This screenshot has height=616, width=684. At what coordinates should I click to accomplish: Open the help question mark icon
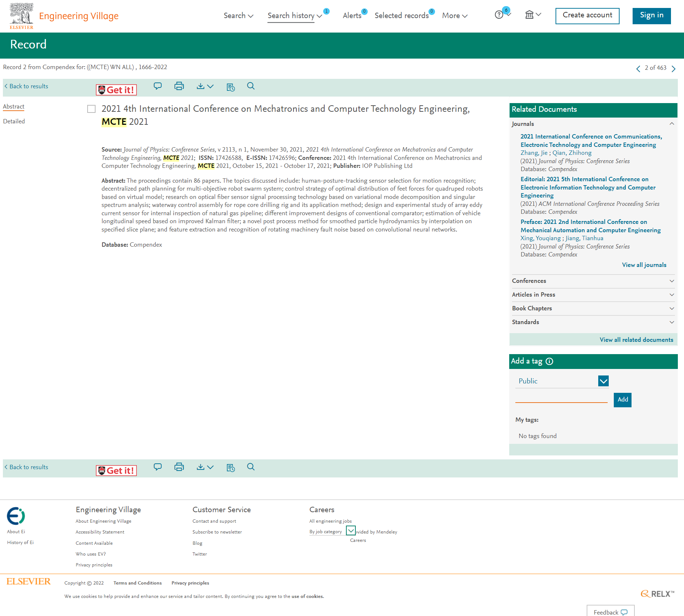[499, 15]
